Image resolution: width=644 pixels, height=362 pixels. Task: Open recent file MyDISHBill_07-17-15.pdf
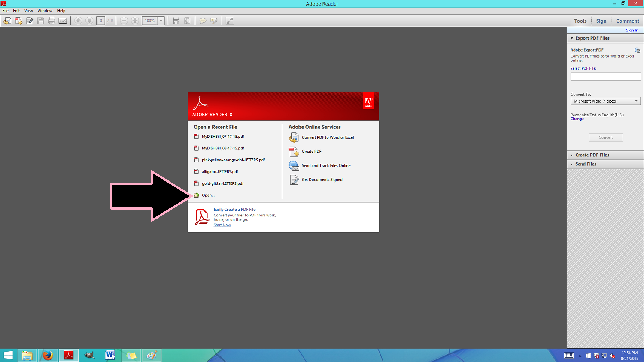(223, 137)
